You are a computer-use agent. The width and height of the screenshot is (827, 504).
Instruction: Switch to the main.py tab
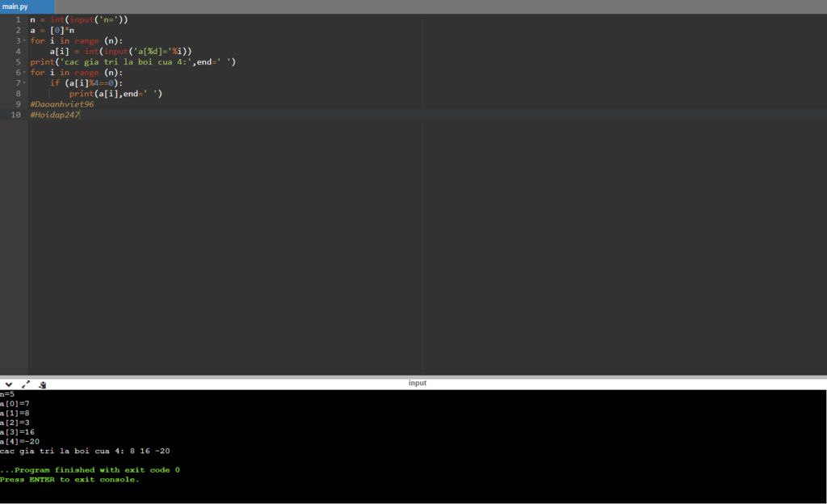pyautogui.click(x=16, y=6)
